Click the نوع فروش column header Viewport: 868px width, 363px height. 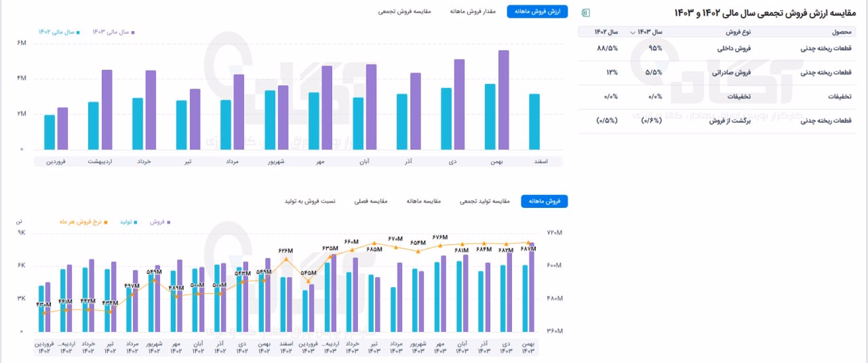coord(738,32)
